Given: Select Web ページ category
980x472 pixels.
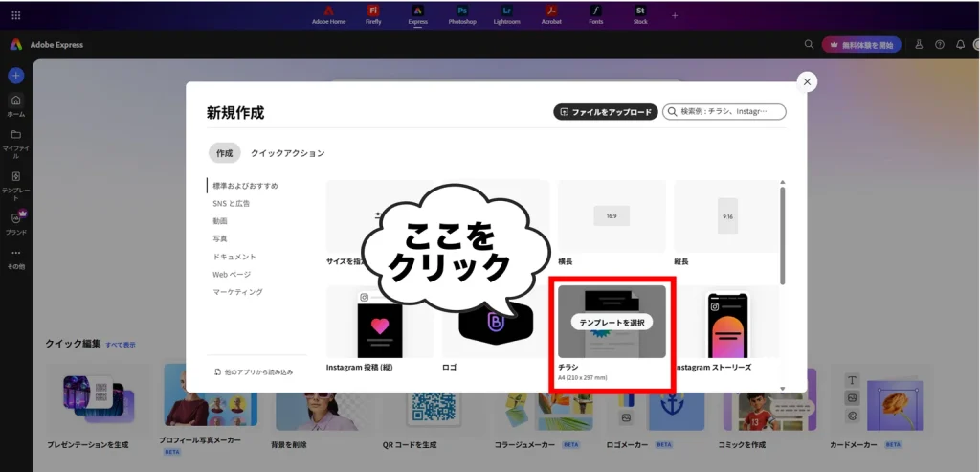Looking at the screenshot, I should coord(232,274).
